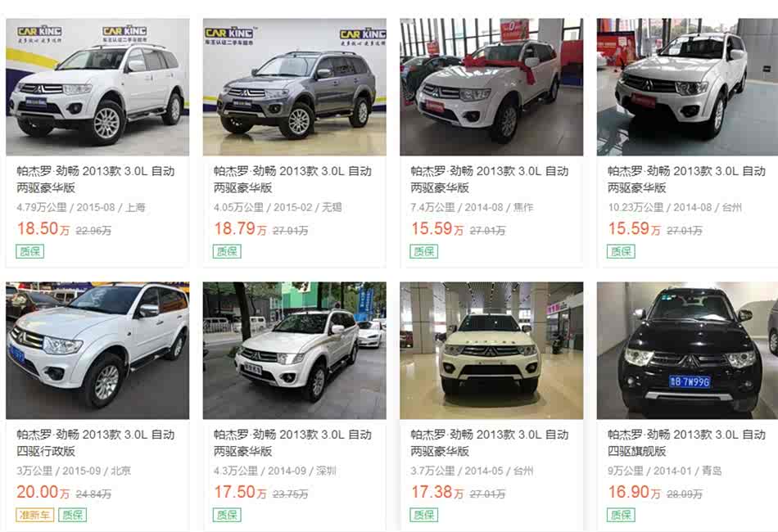Click the 15.59万 price on the Jiaozuo listing

(x=437, y=228)
